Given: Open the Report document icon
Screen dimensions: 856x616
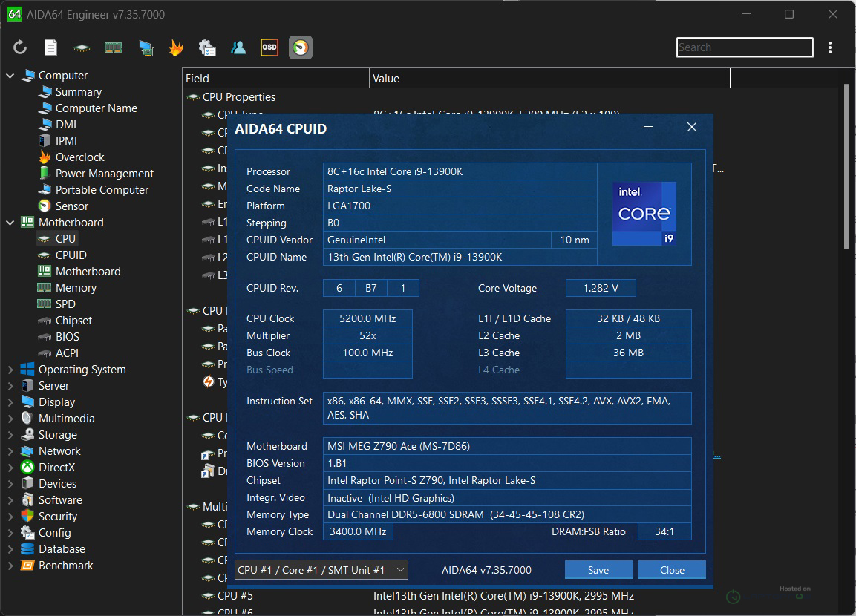Looking at the screenshot, I should [x=50, y=47].
